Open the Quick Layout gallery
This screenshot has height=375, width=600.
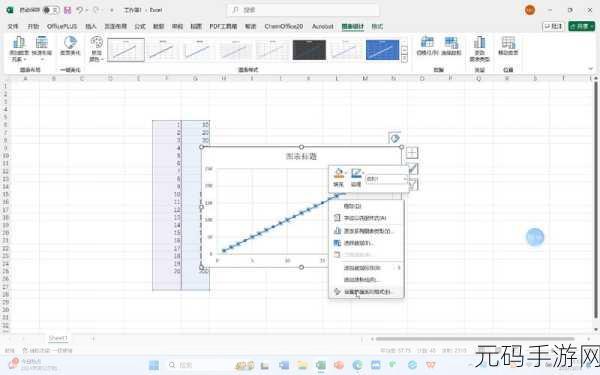42,48
